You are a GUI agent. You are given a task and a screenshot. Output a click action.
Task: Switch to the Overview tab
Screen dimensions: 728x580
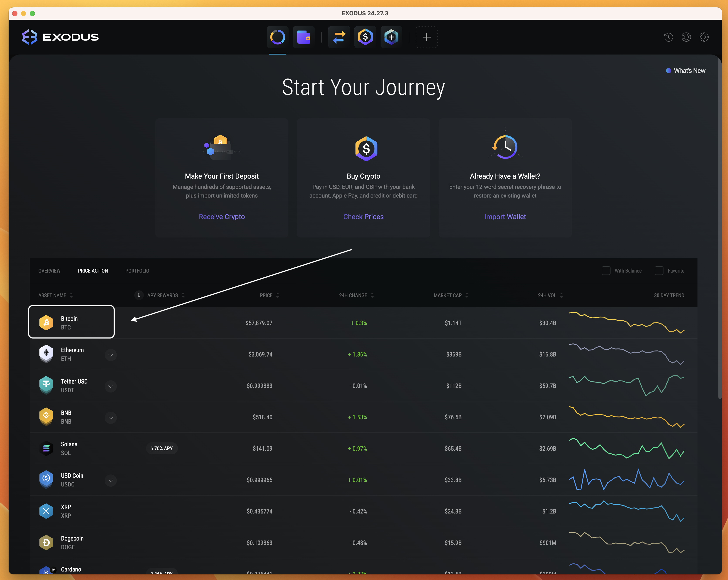click(49, 271)
